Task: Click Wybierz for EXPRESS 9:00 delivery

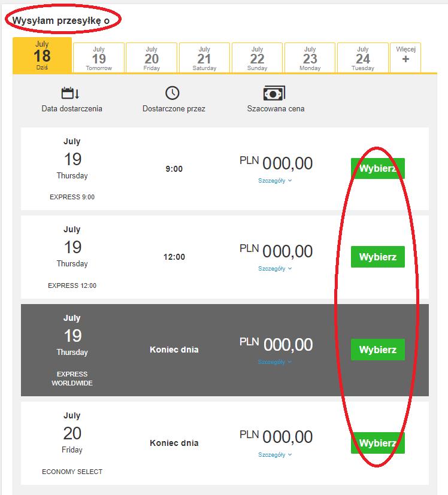Action: (377, 168)
